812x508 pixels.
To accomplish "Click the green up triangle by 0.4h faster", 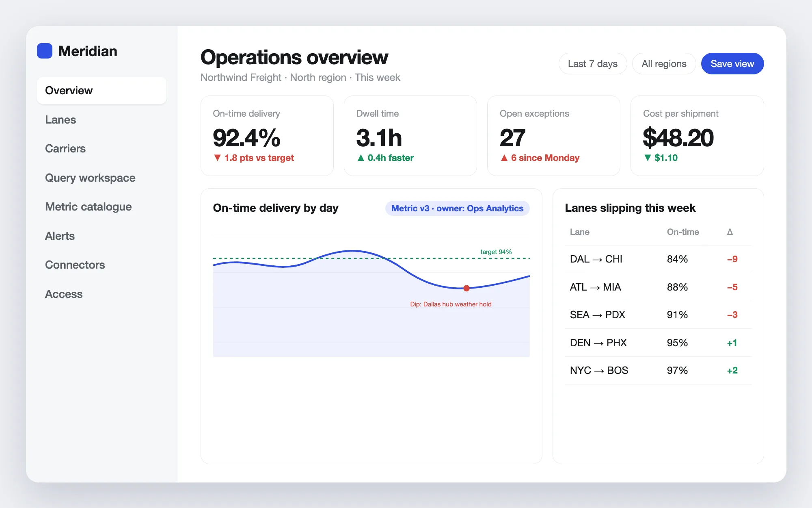I will pyautogui.click(x=361, y=158).
